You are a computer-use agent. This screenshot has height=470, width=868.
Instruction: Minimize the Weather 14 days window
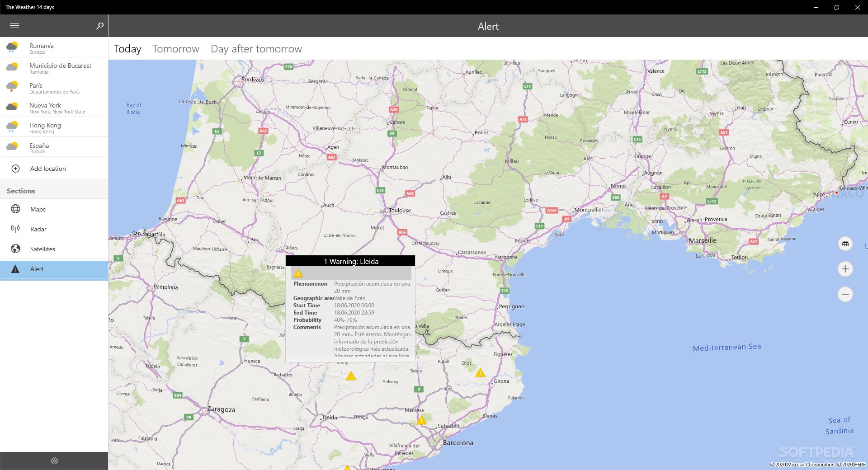coord(816,7)
